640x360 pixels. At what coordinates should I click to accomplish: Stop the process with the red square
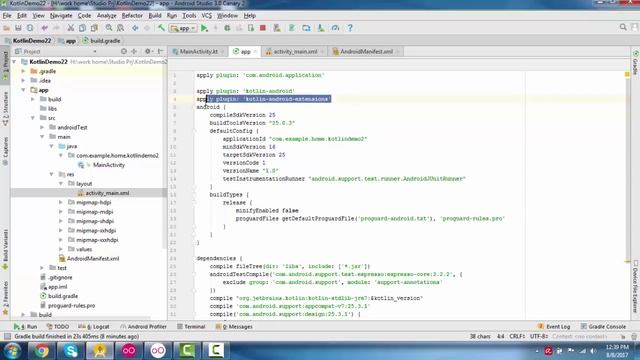pos(263,28)
